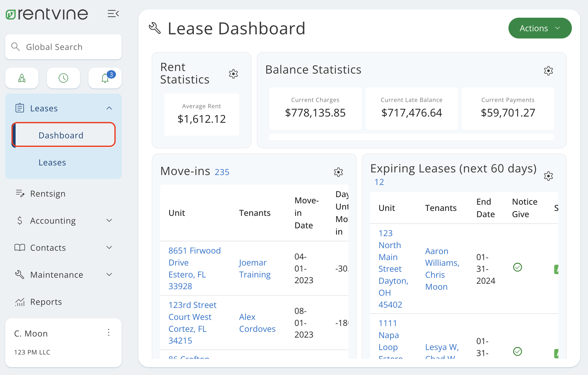588x375 pixels.
Task: Open Rent Statistics widget settings gear
Action: 233,74
